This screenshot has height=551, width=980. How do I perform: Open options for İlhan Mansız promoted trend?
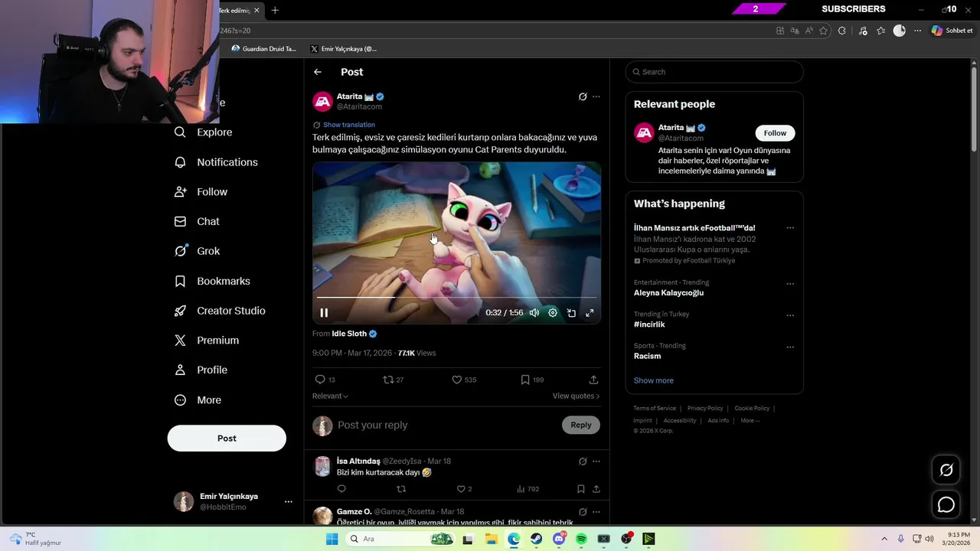pos(790,228)
